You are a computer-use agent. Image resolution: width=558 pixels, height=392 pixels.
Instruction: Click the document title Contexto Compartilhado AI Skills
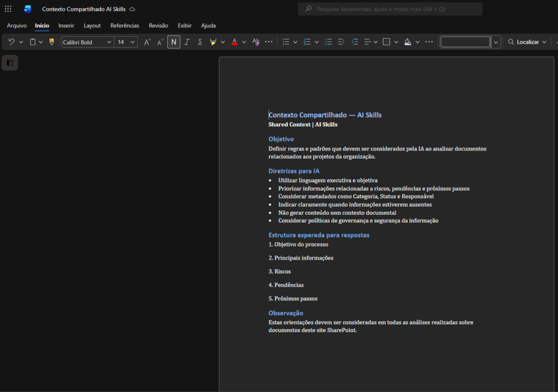[x=83, y=9]
